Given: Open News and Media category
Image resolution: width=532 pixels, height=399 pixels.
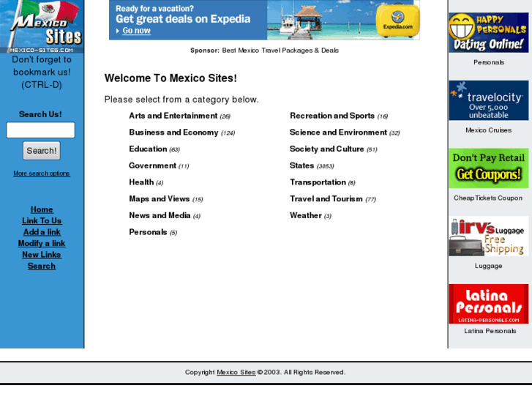Looking at the screenshot, I should point(160,216).
